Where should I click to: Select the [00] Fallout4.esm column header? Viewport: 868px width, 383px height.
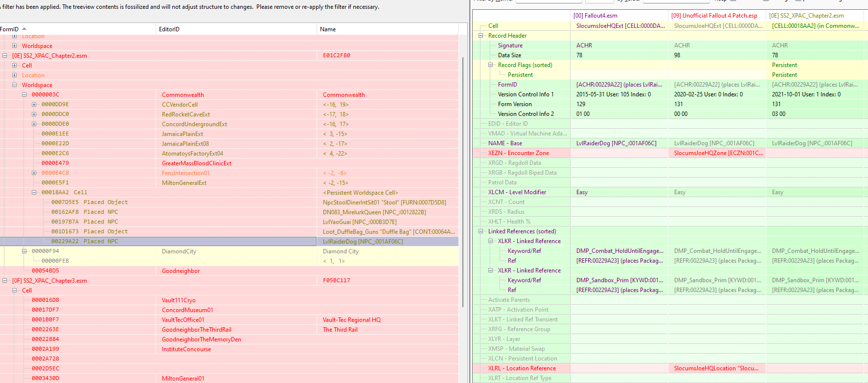coord(619,16)
